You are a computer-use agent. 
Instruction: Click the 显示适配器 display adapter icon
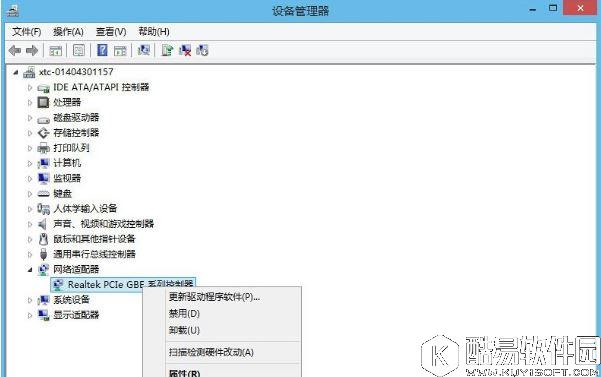click(x=43, y=315)
